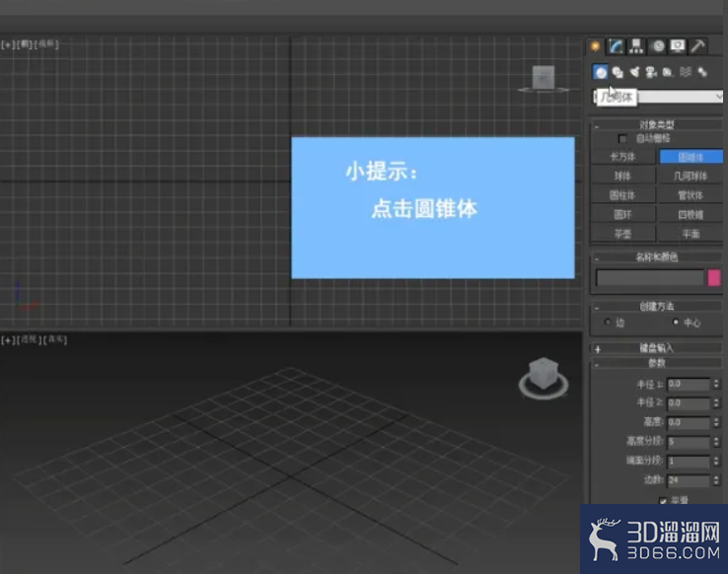Open the Create tab in the command panel
Image resolution: width=728 pixels, height=574 pixels.
coord(595,46)
